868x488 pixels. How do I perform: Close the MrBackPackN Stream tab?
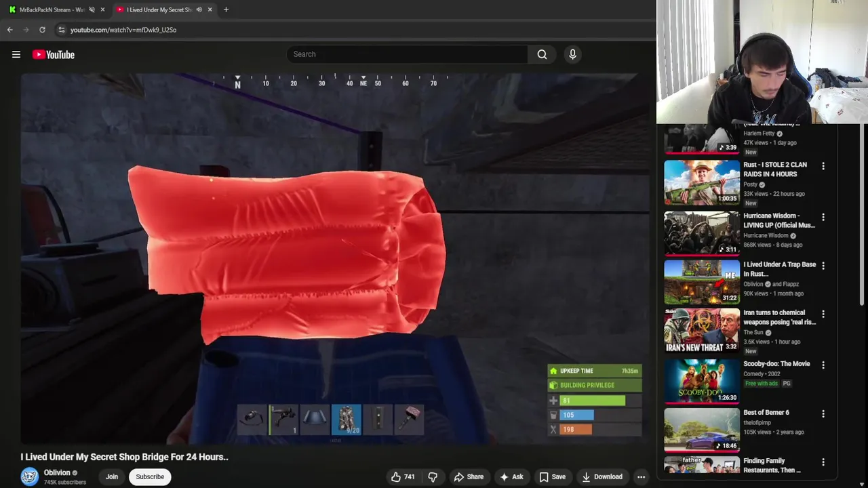coord(102,9)
